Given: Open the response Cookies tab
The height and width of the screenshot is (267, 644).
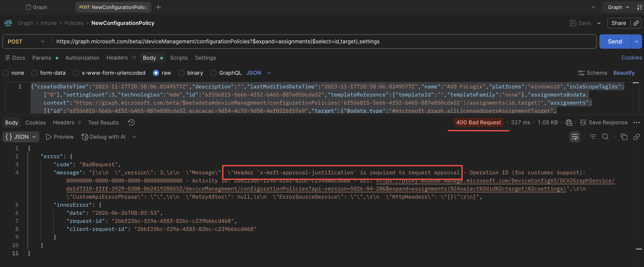Looking at the screenshot, I should pos(35,123).
